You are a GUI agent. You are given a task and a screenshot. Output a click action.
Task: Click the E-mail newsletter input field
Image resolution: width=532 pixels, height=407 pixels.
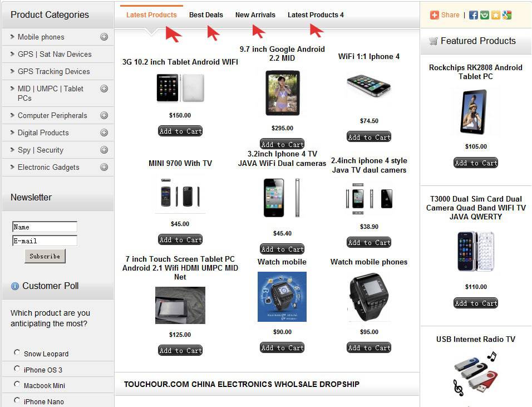44,241
